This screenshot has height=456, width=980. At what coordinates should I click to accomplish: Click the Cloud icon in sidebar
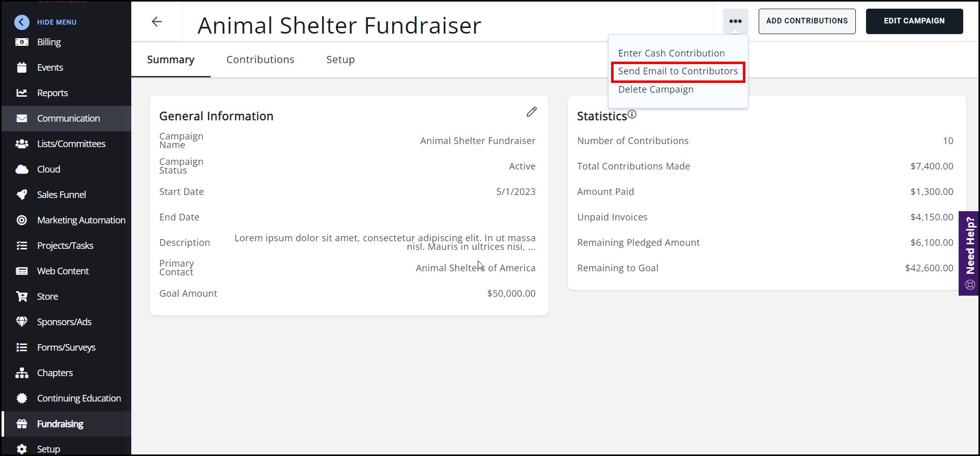pyautogui.click(x=21, y=169)
